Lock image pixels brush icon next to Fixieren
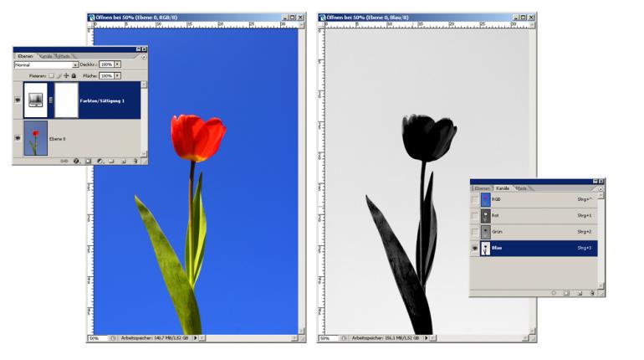644x360 pixels. pyautogui.click(x=59, y=75)
